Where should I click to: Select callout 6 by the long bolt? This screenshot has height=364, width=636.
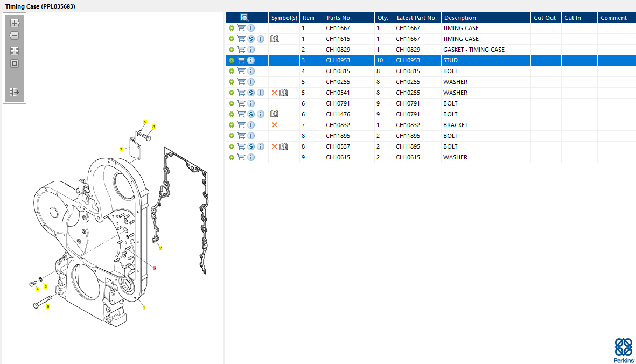(x=47, y=307)
